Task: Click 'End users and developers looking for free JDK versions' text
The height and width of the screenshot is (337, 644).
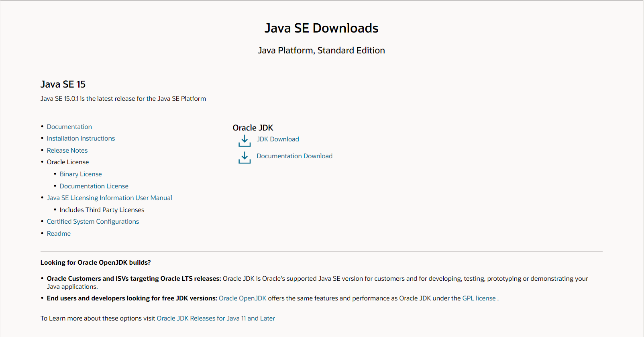Action: [132, 298]
